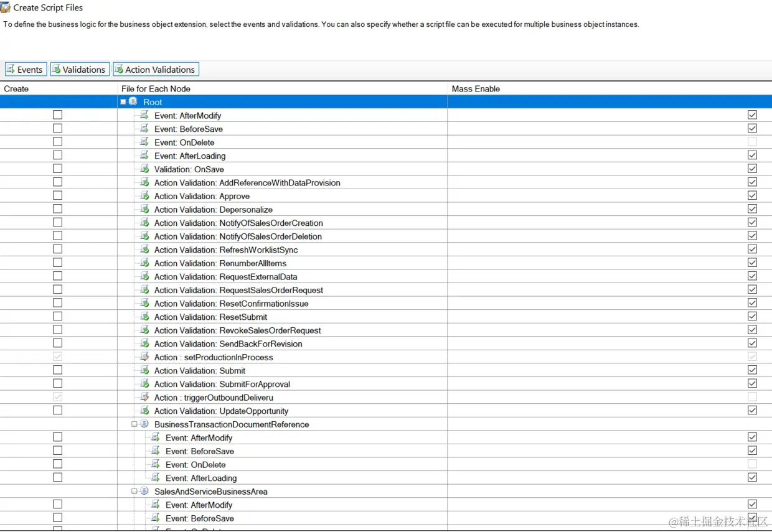Screen dimensions: 772x532
Task: Click icon of Action Validation: RequestSalesOrderRequest
Action: (x=144, y=290)
